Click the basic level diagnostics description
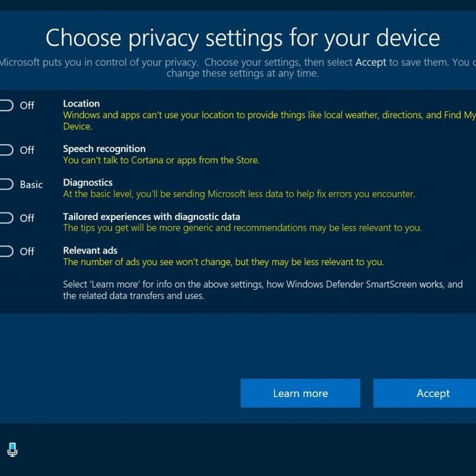Image resolution: width=476 pixels, height=476 pixels. [239, 194]
